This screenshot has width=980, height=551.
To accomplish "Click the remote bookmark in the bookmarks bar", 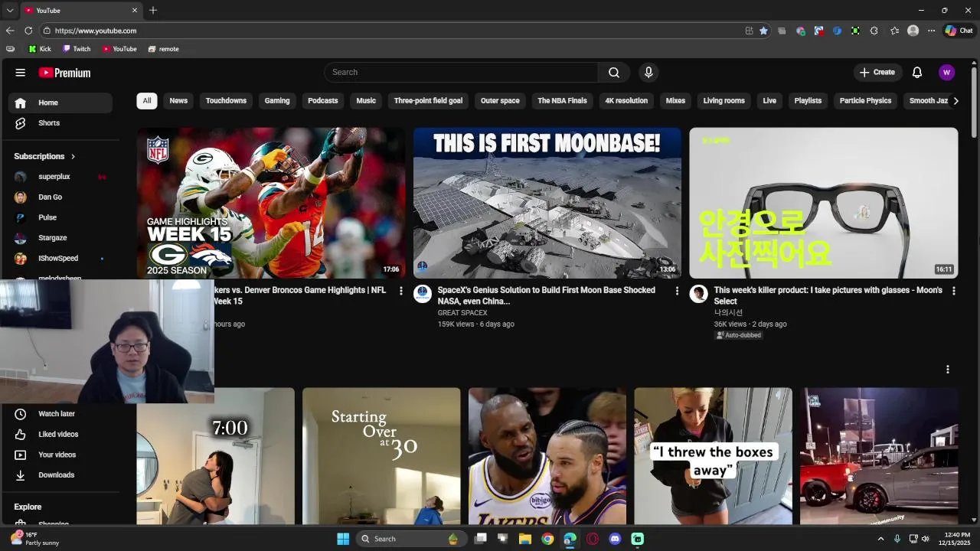I will click(163, 49).
